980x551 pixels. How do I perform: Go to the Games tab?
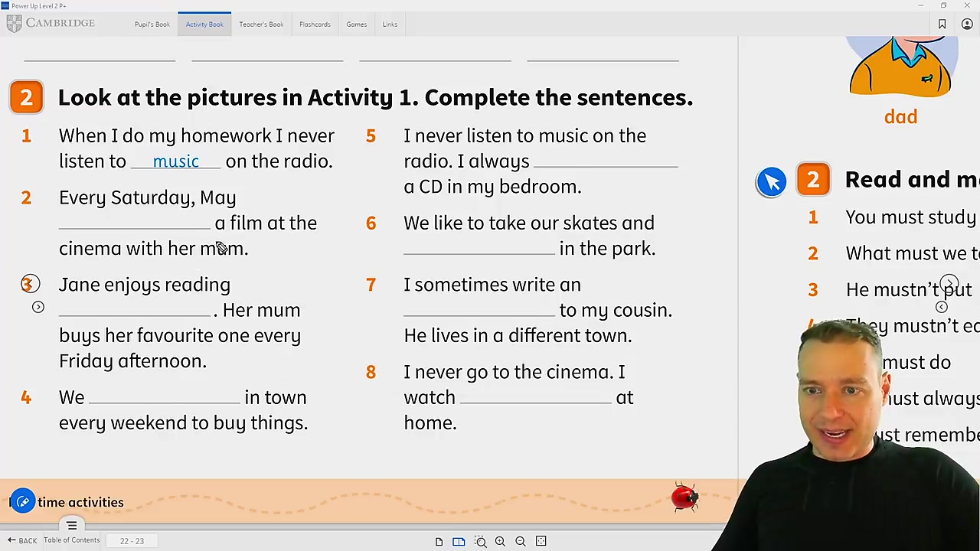[356, 24]
